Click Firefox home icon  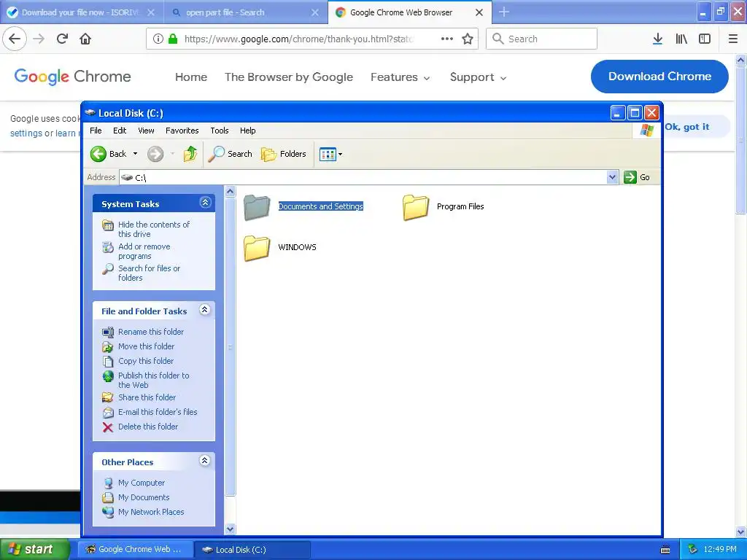[85, 39]
